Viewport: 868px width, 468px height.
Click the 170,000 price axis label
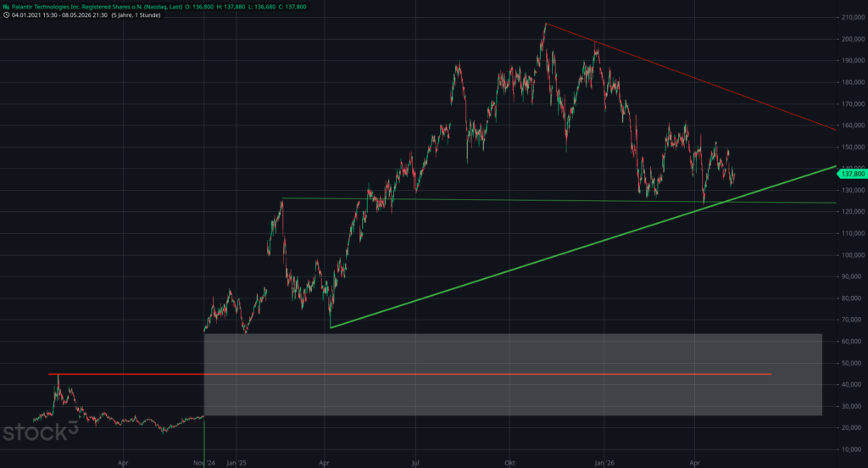click(853, 103)
